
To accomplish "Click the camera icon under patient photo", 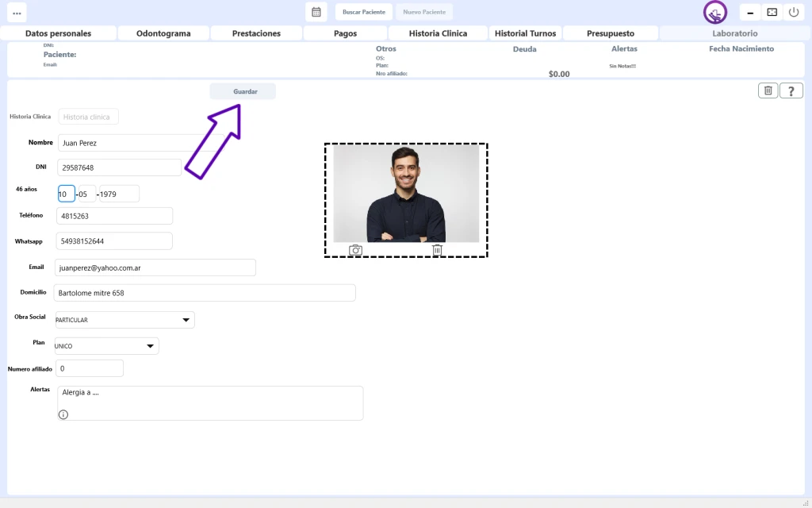I will (x=355, y=250).
